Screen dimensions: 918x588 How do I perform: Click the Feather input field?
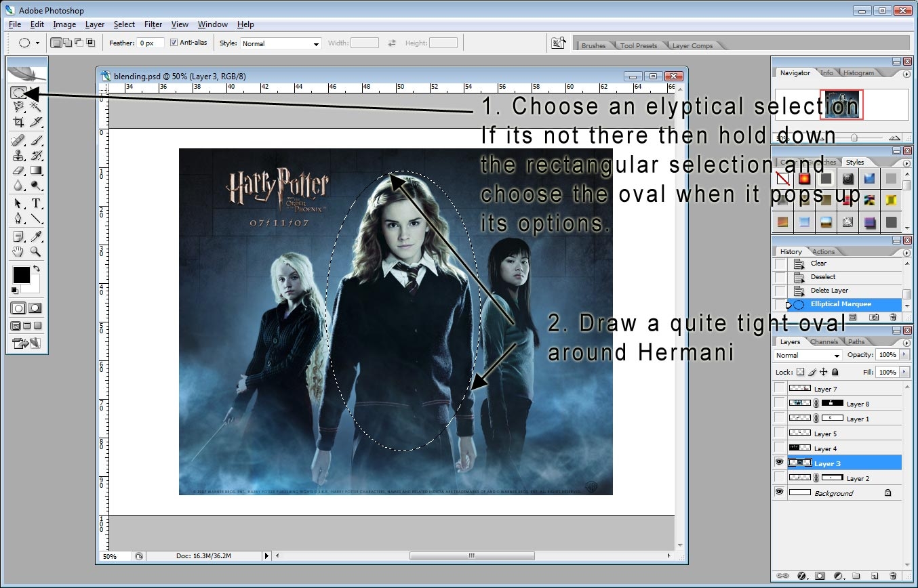pos(151,43)
